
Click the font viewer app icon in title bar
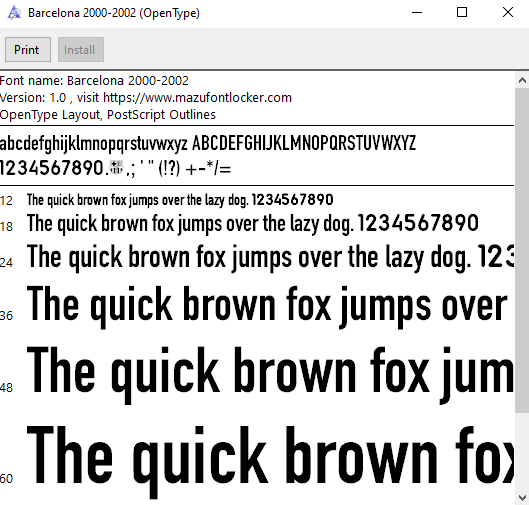click(14, 13)
